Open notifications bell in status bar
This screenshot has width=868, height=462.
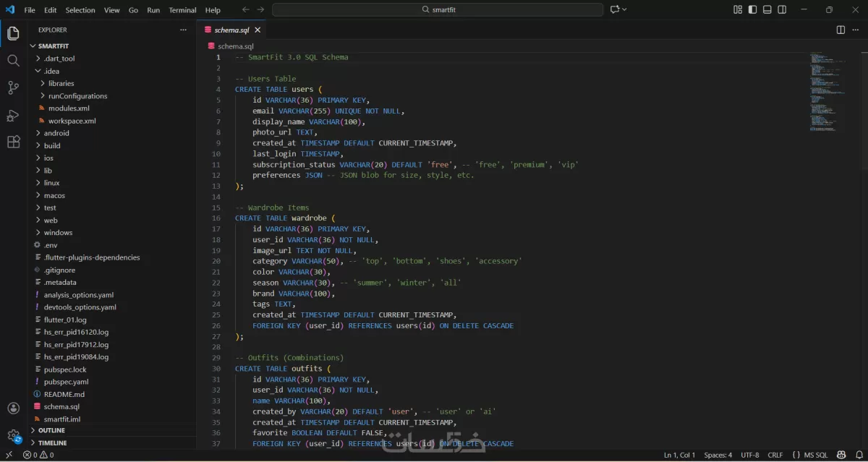(859, 455)
